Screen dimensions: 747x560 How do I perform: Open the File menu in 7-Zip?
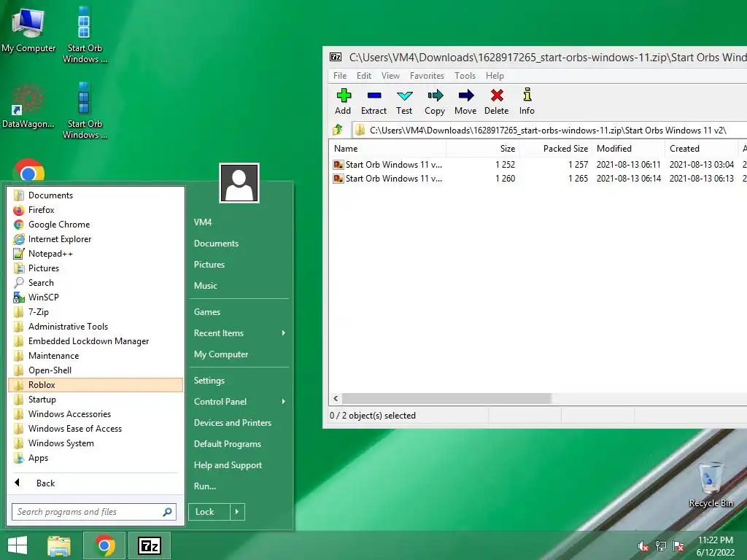click(340, 76)
